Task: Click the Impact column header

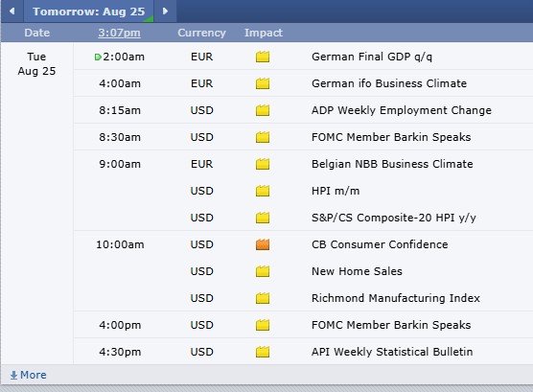Action: [264, 33]
